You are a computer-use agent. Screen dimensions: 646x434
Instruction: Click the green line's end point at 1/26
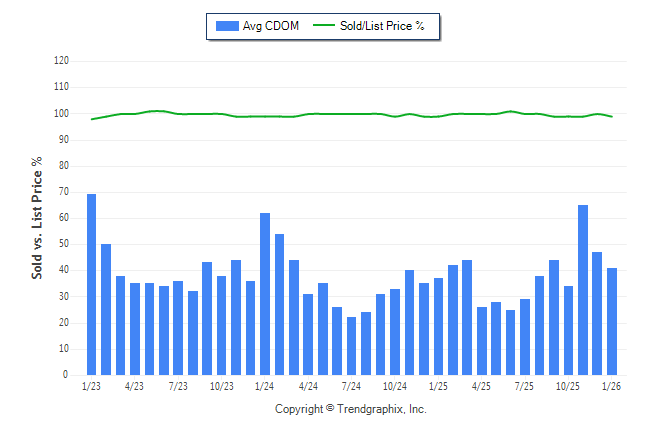coord(612,117)
